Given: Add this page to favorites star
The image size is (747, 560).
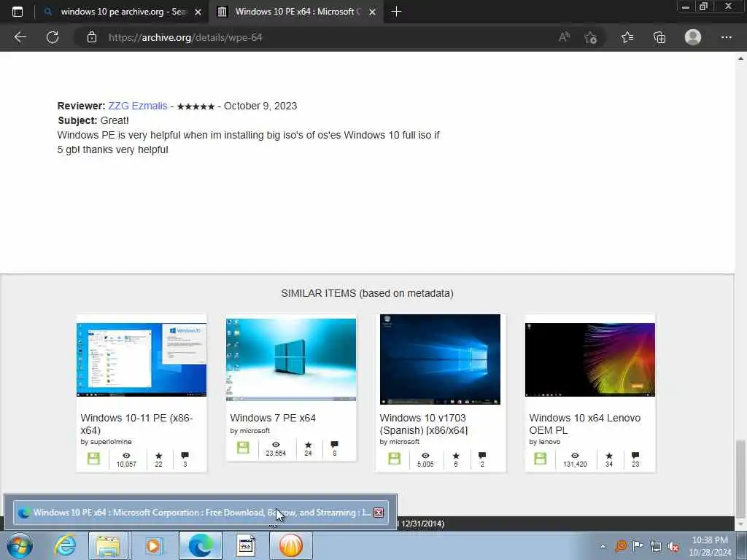Looking at the screenshot, I should point(591,37).
